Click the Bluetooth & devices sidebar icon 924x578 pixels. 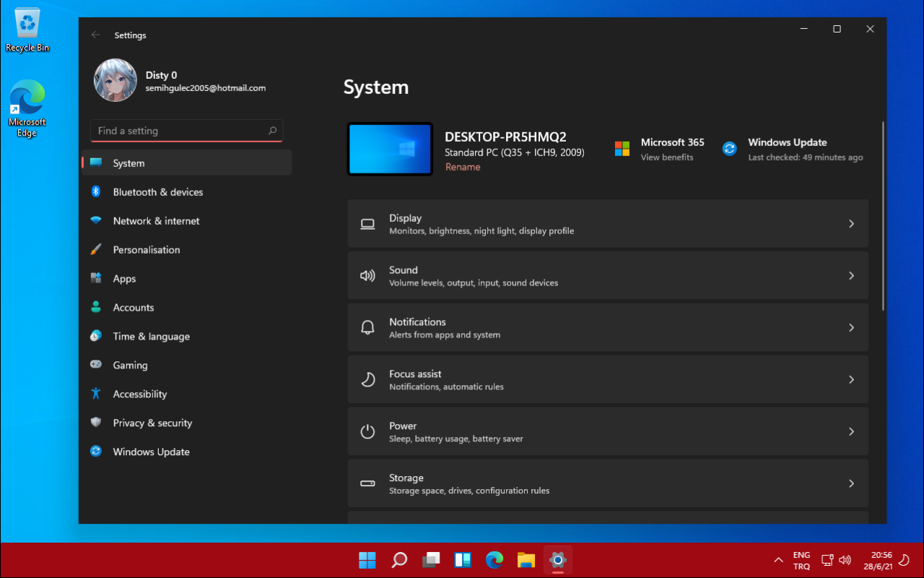[95, 191]
